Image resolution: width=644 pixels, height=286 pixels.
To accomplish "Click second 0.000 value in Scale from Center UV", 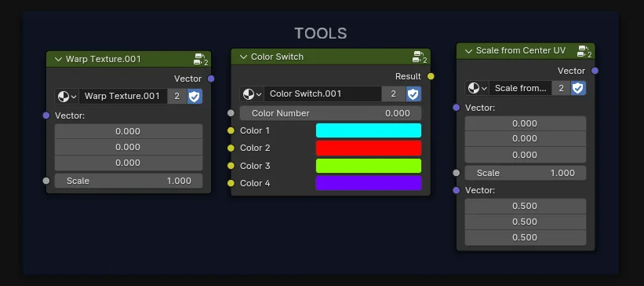I will click(x=526, y=139).
